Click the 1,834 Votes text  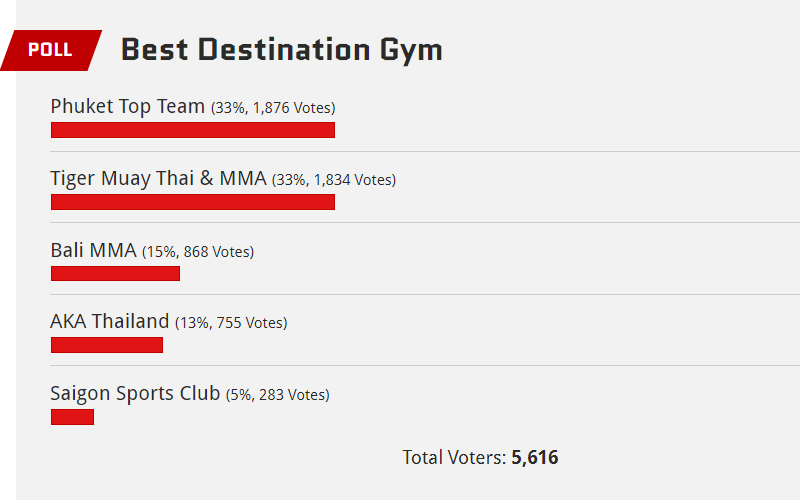(354, 180)
